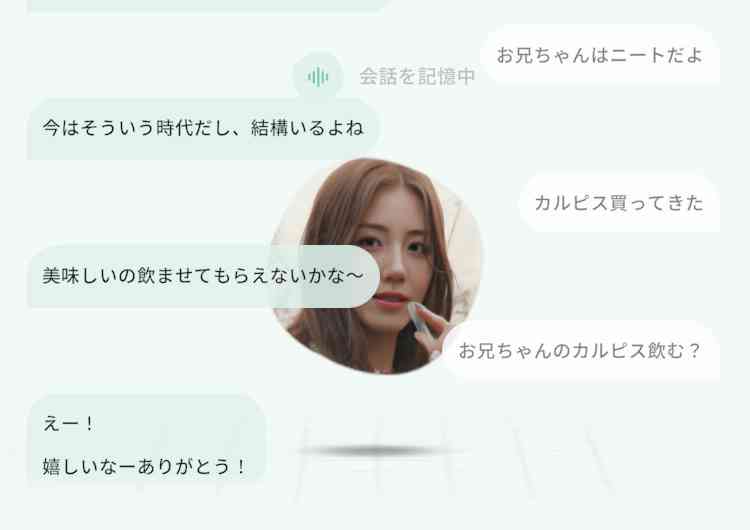Click the word 買ってきた in user message
Image resolution: width=750 pixels, height=530 pixels.
tap(658, 203)
